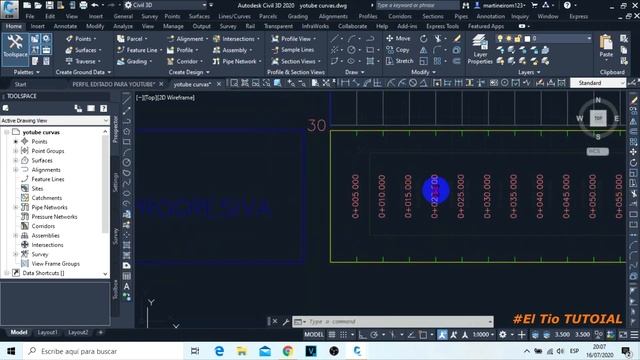The image size is (640, 360).
Task: Open the annotation scale 1:1000 dropdown
Action: click(x=483, y=335)
